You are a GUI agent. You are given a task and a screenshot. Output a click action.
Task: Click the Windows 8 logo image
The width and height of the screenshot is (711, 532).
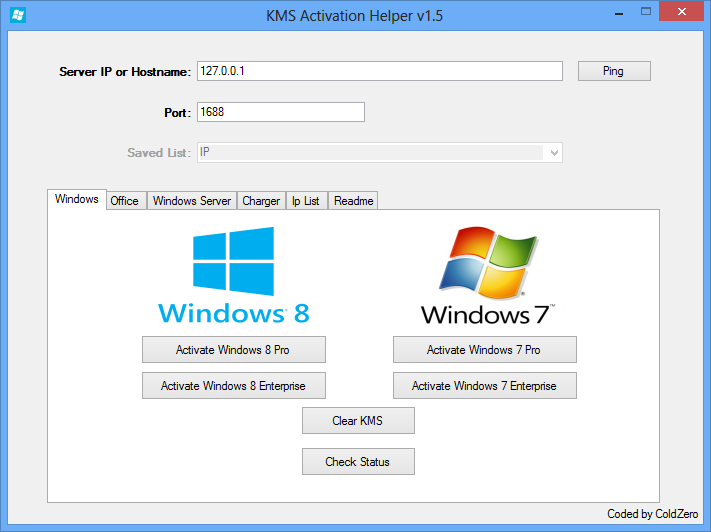[234, 275]
